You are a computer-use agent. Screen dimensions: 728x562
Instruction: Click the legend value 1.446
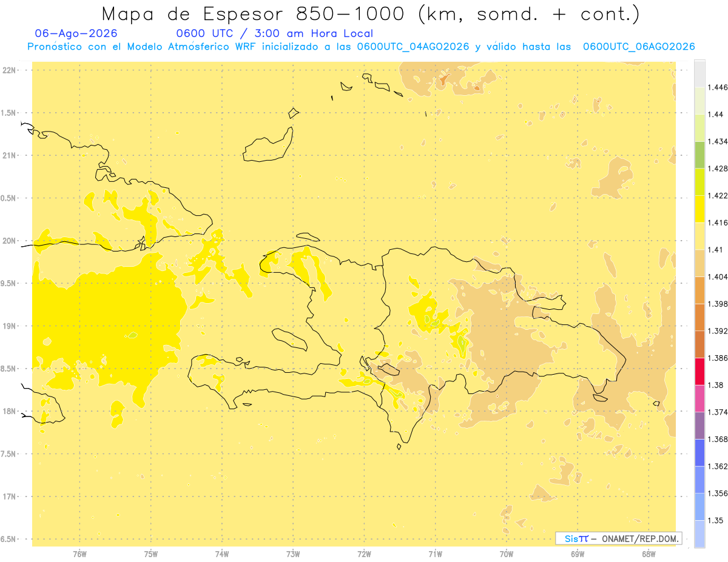718,87
